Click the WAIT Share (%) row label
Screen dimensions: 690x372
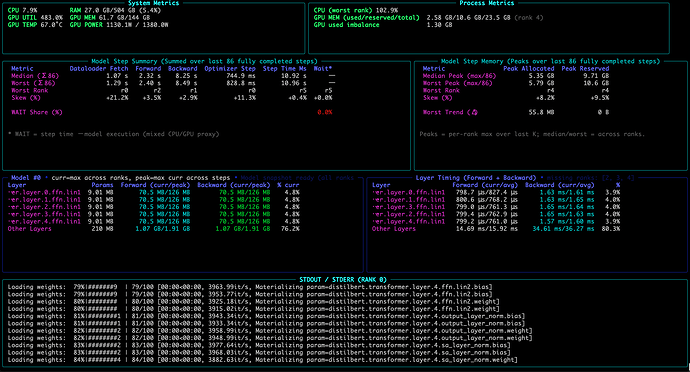point(37,112)
